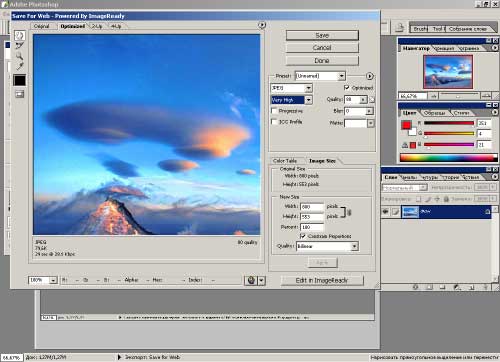Open the Very High quality level dropdown
Screen dimensions: 500x362
(308, 100)
